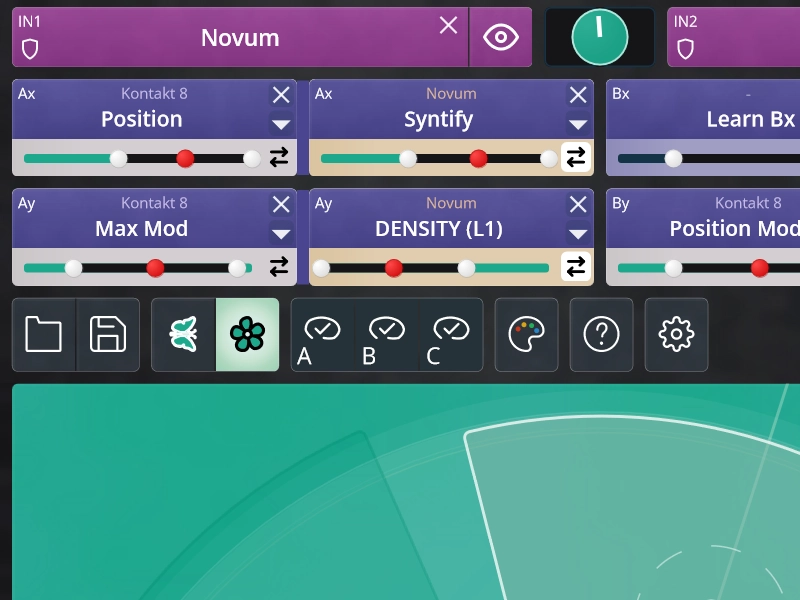Toggle the invert arrows for Syntify
Image resolution: width=800 pixels, height=600 pixels.
[576, 157]
